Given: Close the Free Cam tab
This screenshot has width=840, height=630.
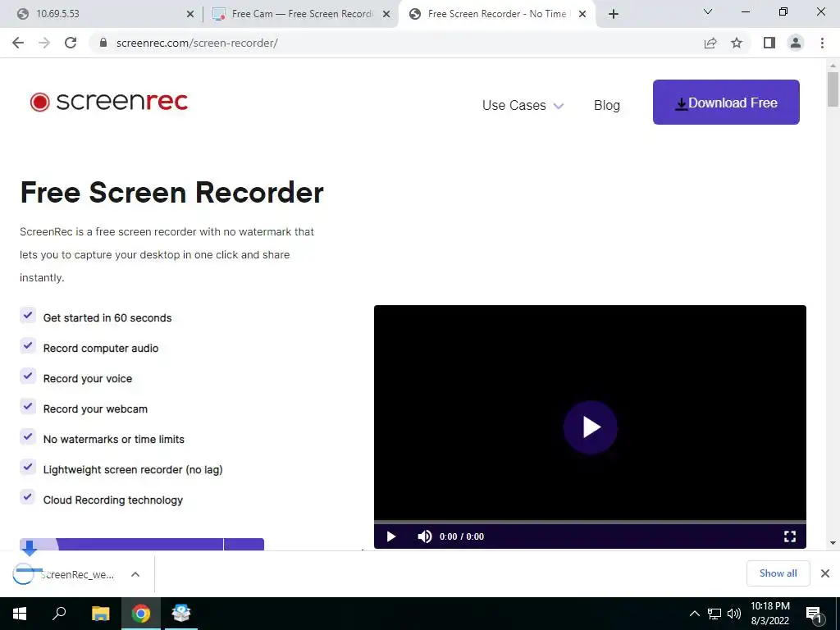Looking at the screenshot, I should click(386, 15).
